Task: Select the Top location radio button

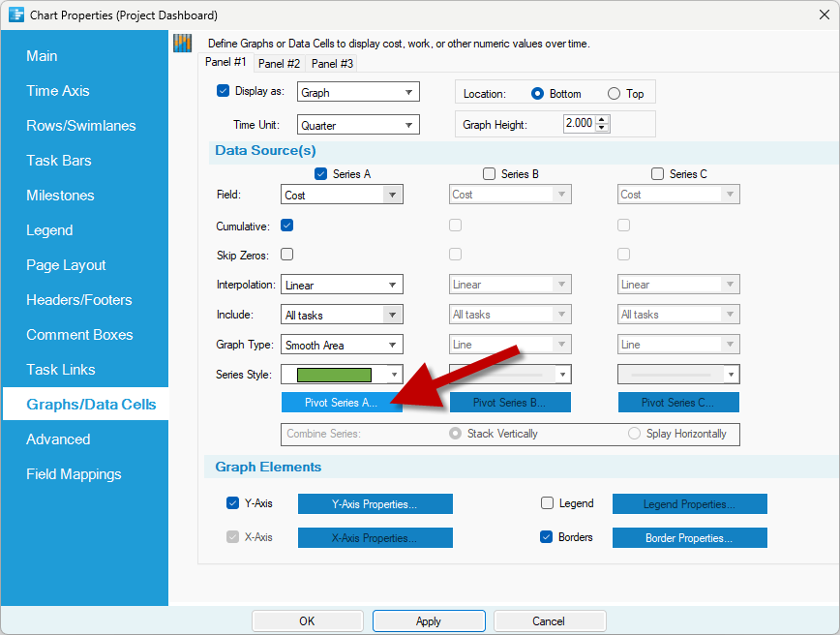Action: 614,93
